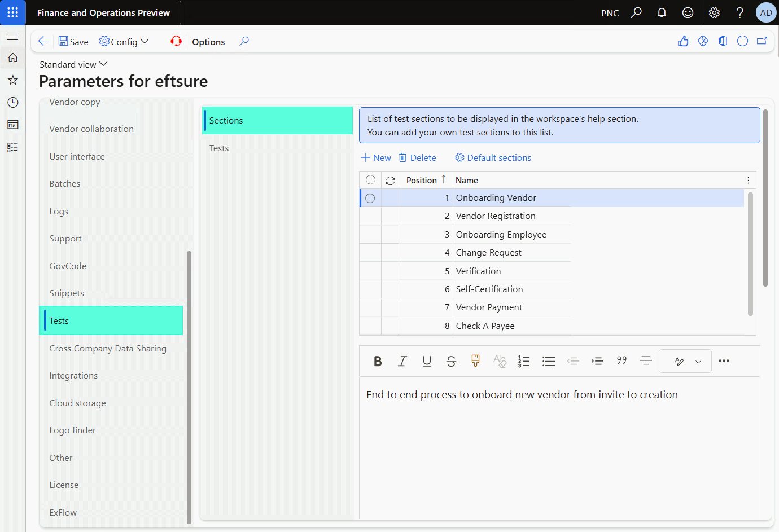The image size is (779, 532).
Task: Select the Onboarding Vendor row radio
Action: [x=370, y=198]
